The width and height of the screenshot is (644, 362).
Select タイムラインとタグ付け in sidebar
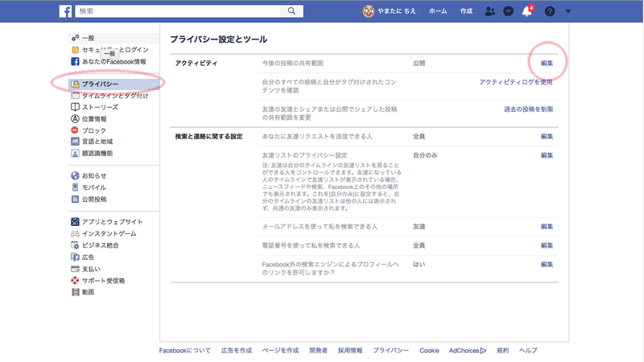(x=114, y=95)
